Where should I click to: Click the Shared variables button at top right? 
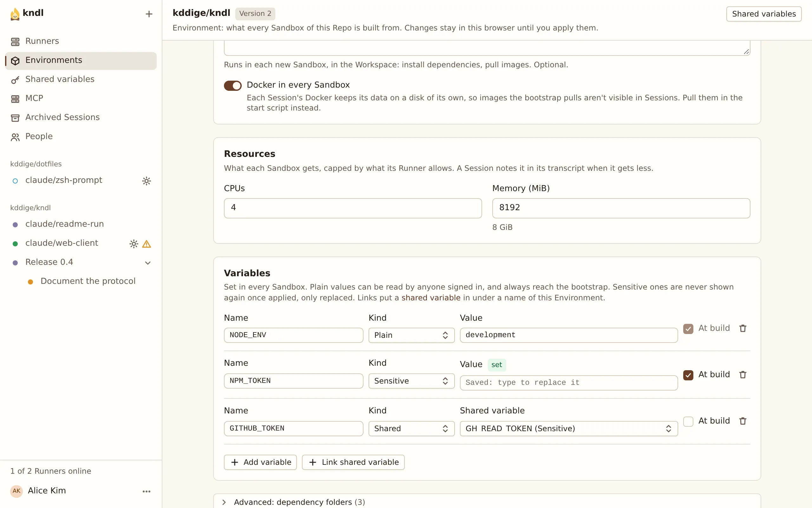764,14
